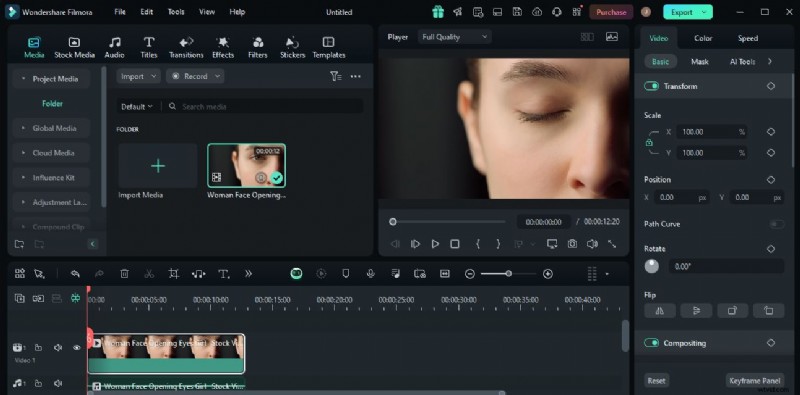Open the Titles library
800x395 pixels.
coord(148,47)
